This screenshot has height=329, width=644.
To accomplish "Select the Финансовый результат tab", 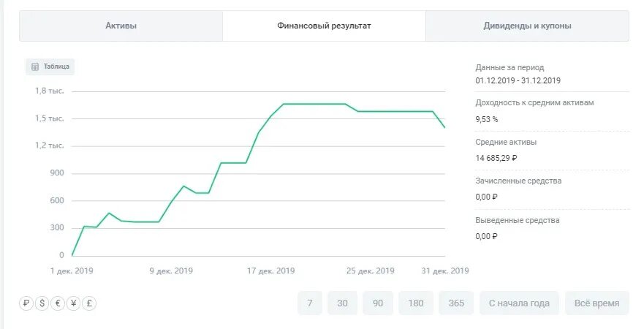I will (324, 26).
